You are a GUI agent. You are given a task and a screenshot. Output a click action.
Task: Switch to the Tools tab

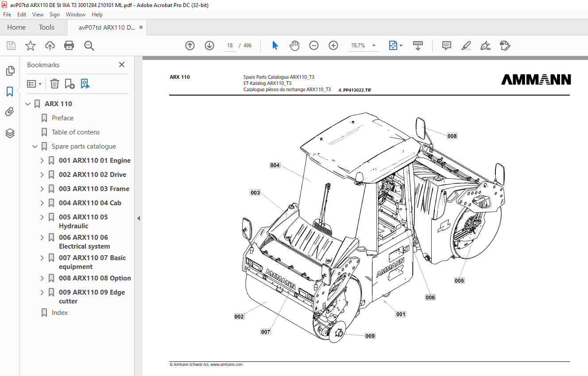46,27
